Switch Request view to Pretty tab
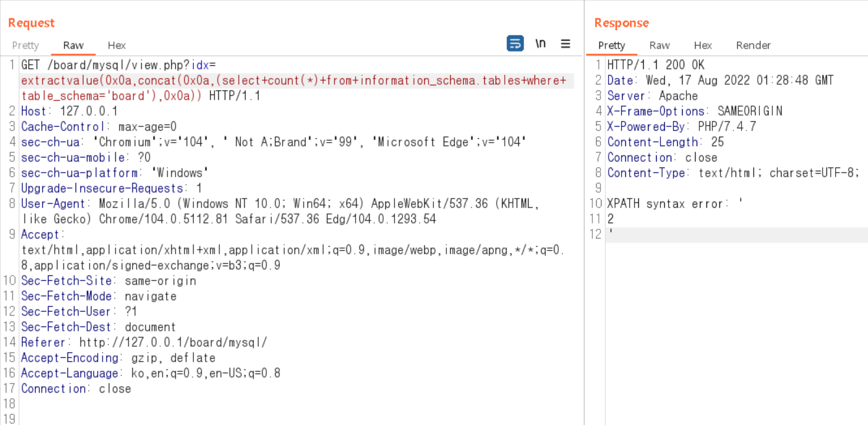 click(25, 45)
